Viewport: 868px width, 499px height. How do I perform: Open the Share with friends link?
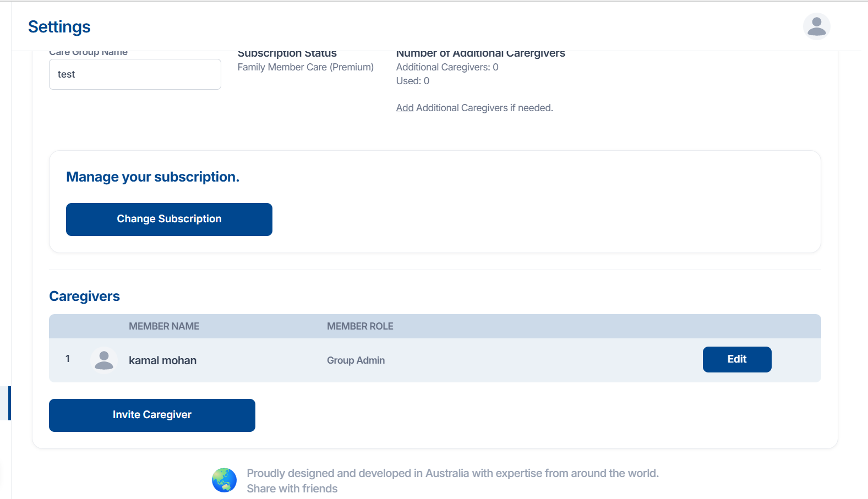click(x=292, y=489)
